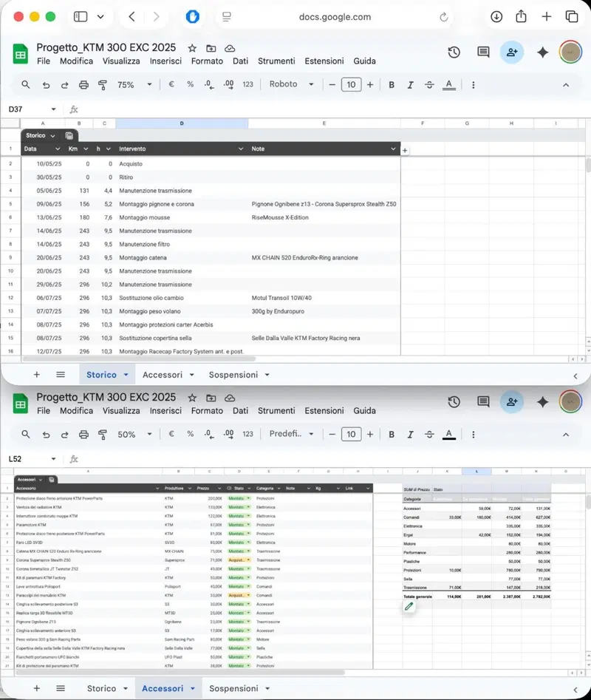
Task: Open Safari downloads icon
Action: [496, 17]
